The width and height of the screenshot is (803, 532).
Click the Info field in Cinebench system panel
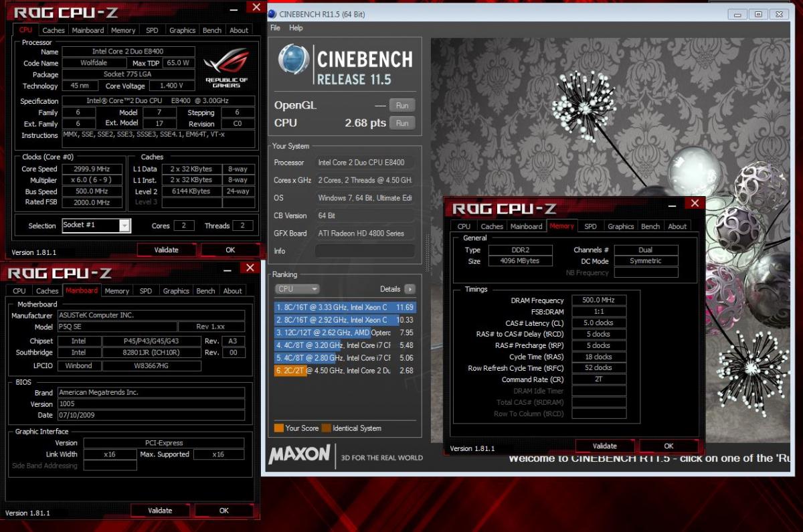point(365,251)
